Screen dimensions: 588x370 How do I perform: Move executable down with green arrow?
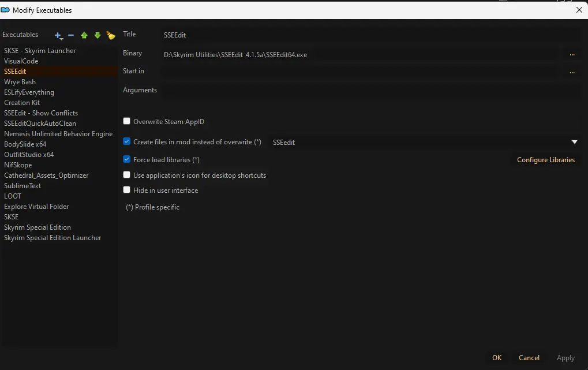tap(98, 35)
